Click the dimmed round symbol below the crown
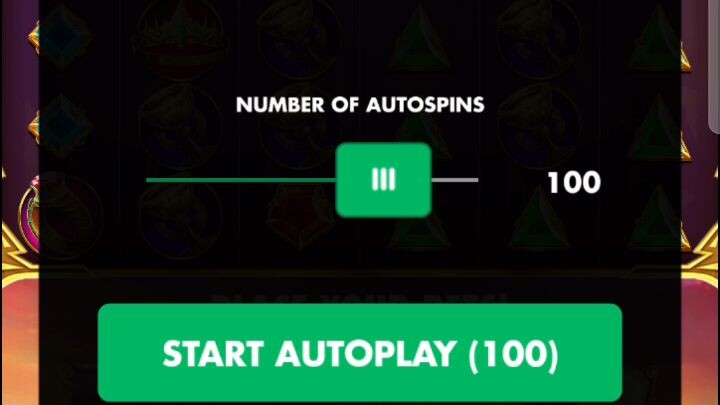 [180, 126]
